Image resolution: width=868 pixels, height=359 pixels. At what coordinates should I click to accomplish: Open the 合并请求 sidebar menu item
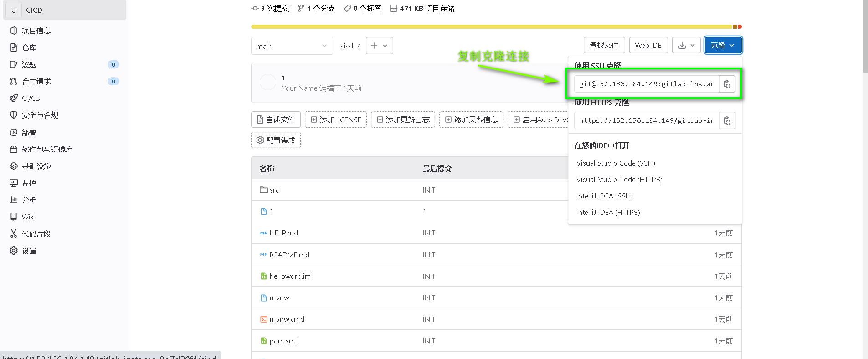(65, 81)
